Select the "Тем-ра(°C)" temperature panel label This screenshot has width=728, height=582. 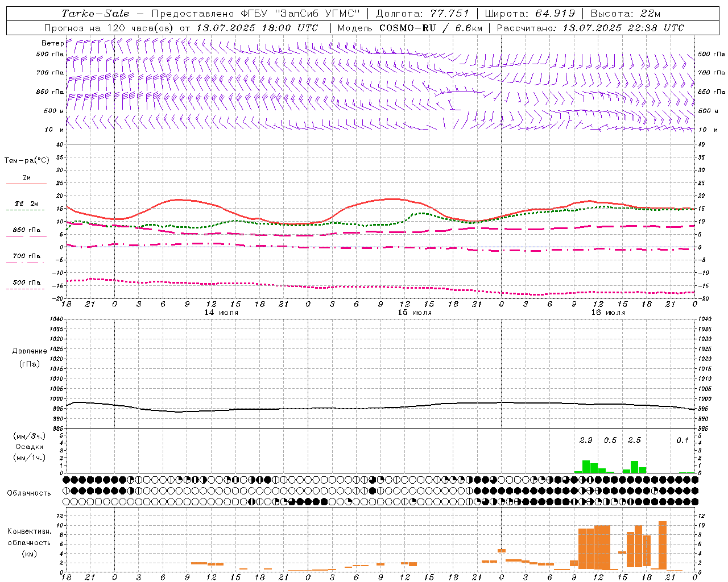click(27, 161)
